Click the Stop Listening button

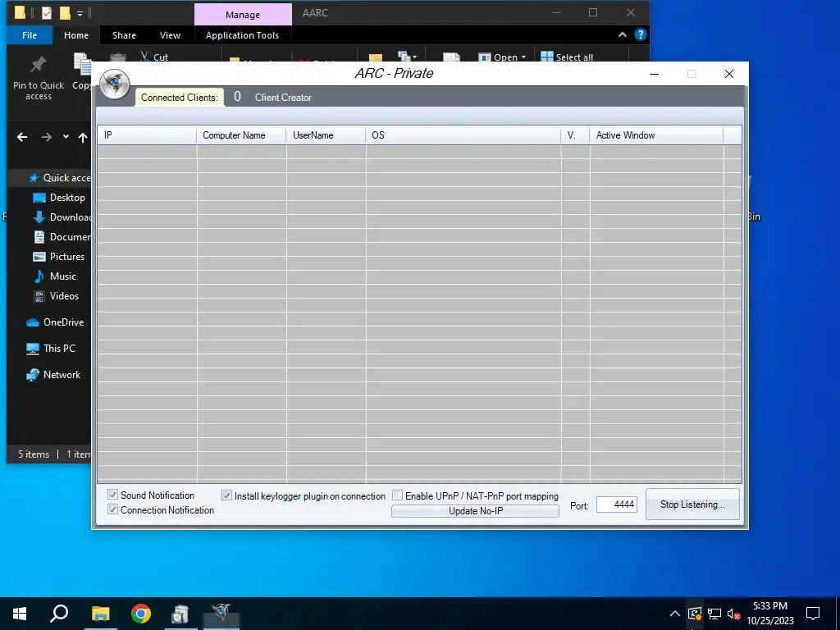692,504
